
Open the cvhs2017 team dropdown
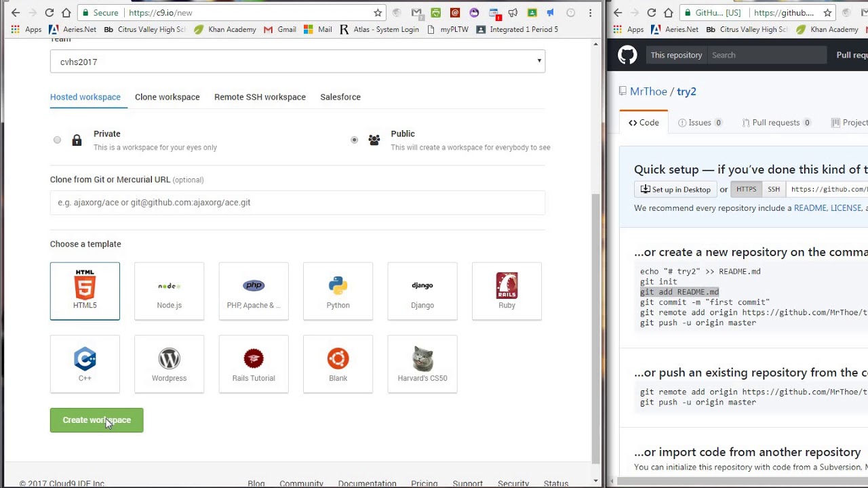pyautogui.click(x=297, y=62)
